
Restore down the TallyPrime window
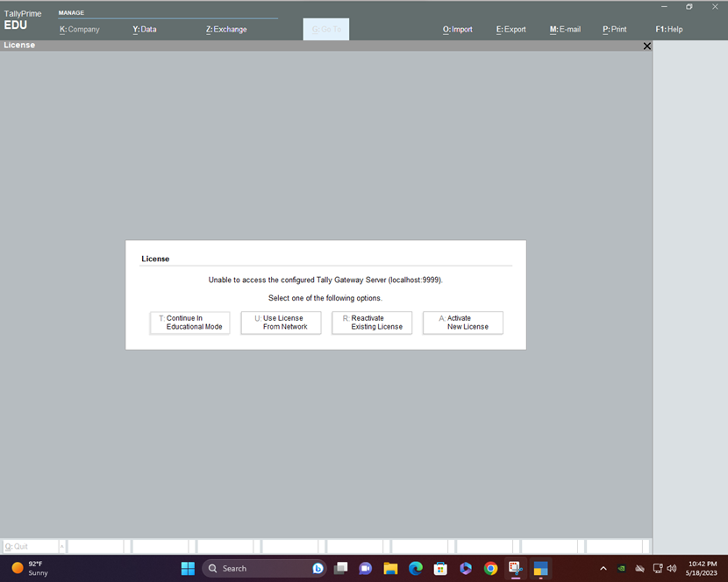point(689,6)
